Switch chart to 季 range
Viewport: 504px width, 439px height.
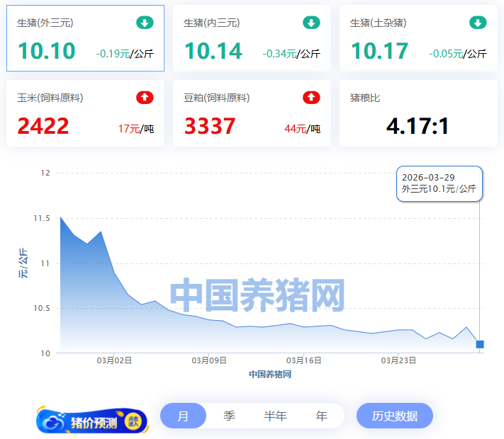click(229, 416)
